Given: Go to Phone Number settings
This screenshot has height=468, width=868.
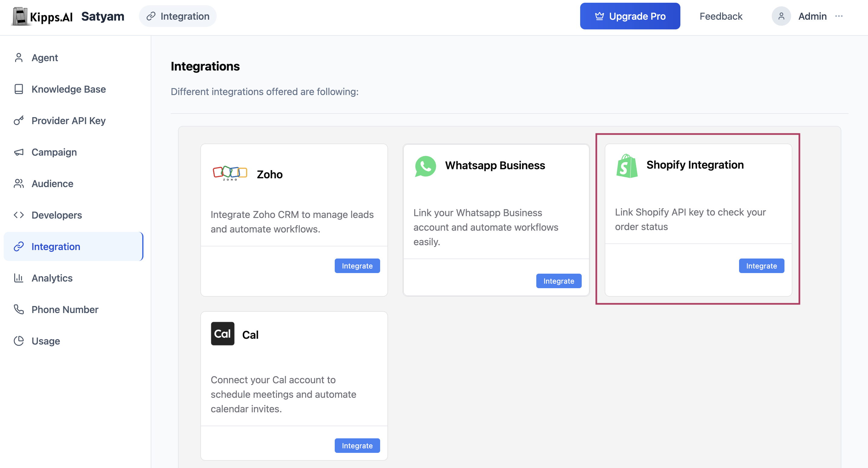Looking at the screenshot, I should click(74, 309).
